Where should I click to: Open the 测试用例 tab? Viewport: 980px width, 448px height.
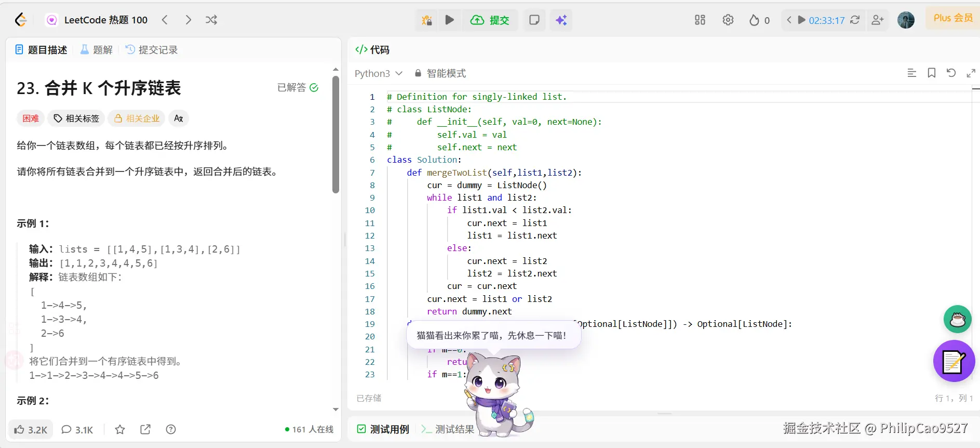click(383, 429)
